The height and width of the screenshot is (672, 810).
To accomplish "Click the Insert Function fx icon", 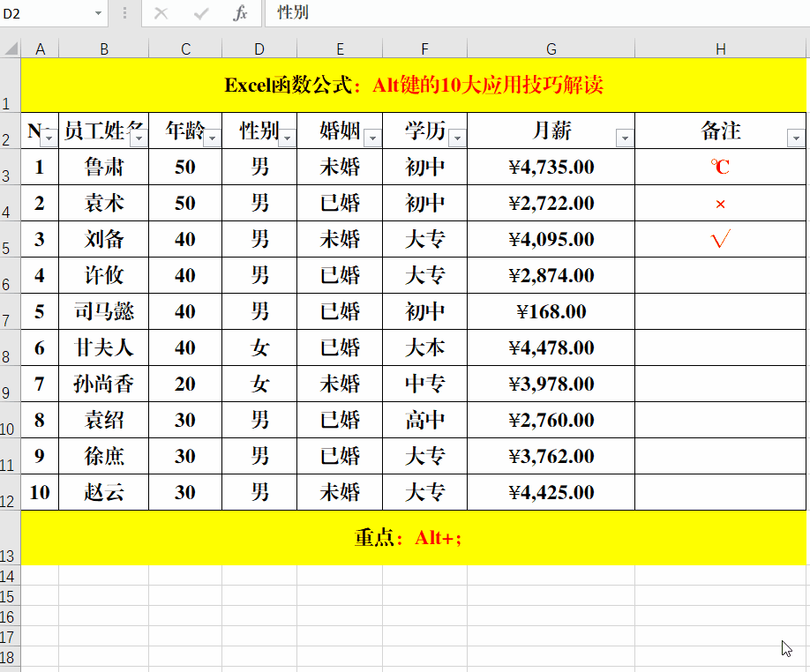I will (240, 13).
